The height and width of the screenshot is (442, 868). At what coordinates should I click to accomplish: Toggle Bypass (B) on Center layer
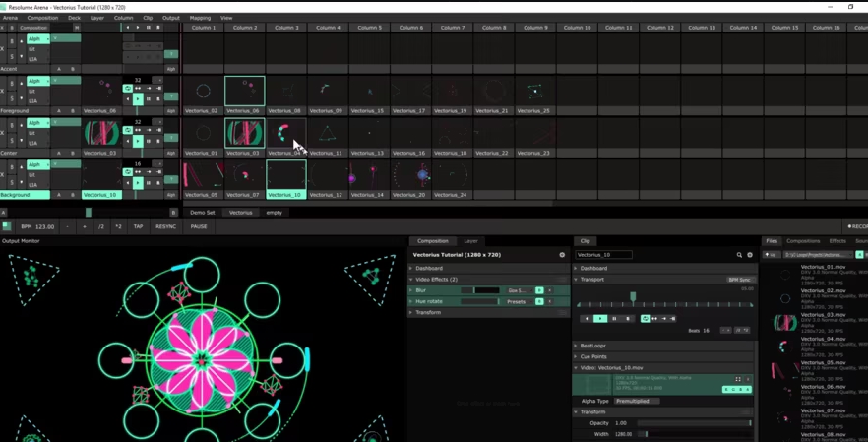[x=12, y=126]
